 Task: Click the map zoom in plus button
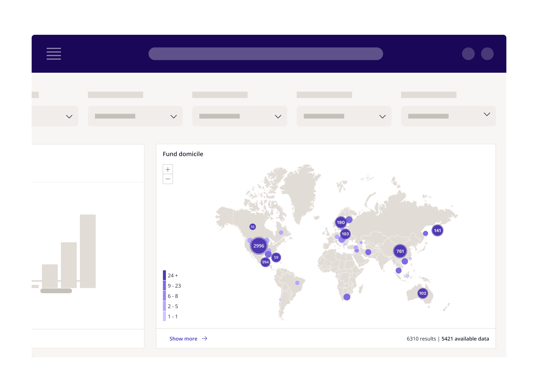tap(168, 169)
